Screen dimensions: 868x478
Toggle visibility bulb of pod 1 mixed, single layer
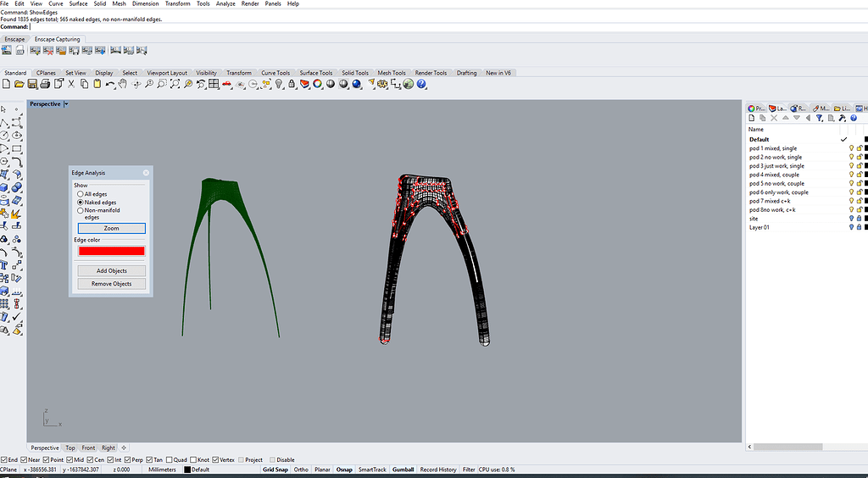point(852,148)
